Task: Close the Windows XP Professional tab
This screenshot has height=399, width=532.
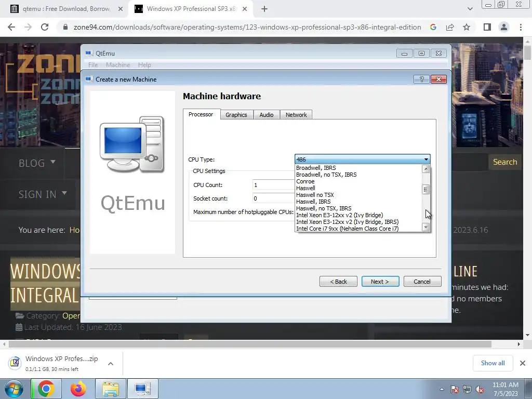Action: pos(245,9)
